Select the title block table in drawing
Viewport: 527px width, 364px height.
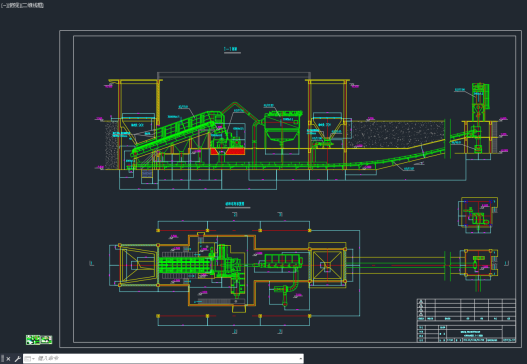(x=466, y=320)
